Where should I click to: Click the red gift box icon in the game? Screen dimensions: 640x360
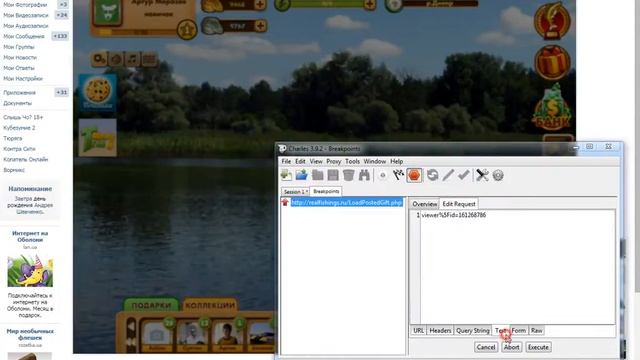pos(552,62)
